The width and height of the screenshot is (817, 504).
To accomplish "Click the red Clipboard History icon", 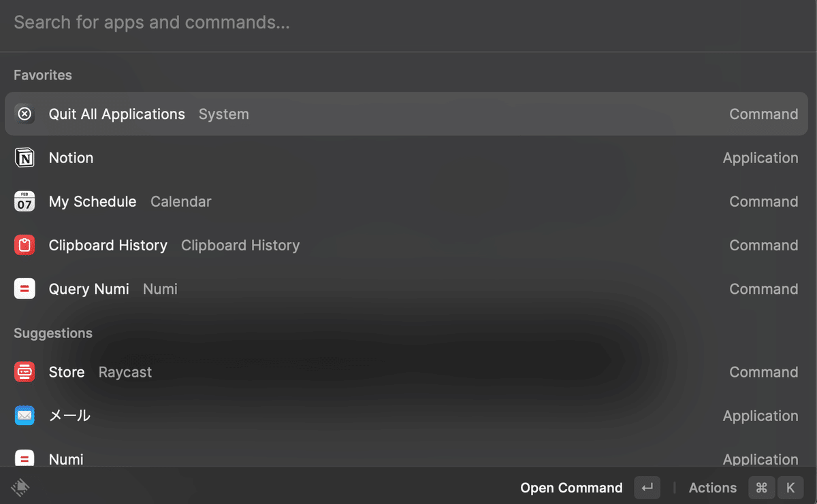I will coord(25,246).
